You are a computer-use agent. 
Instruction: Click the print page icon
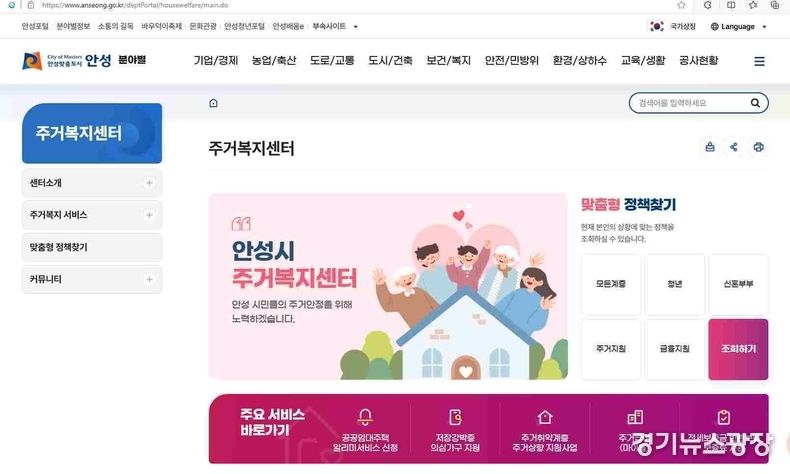pyautogui.click(x=758, y=147)
